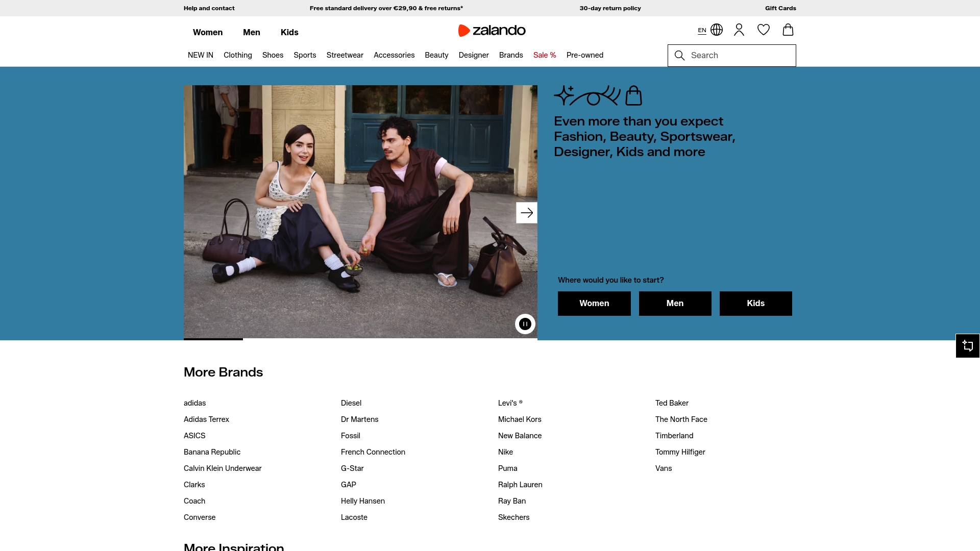The width and height of the screenshot is (980, 551).
Task: Open the Brands category
Action: click(510, 55)
